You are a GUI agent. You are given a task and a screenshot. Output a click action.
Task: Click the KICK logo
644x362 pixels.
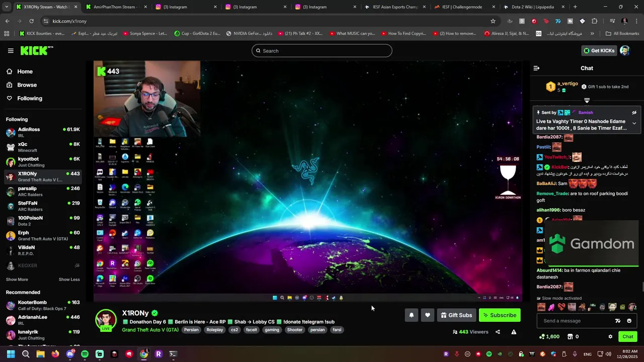pyautogui.click(x=36, y=50)
